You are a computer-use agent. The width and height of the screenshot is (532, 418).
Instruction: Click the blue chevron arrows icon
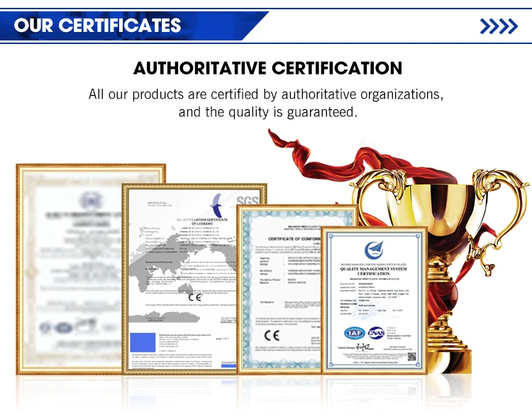coord(499,26)
